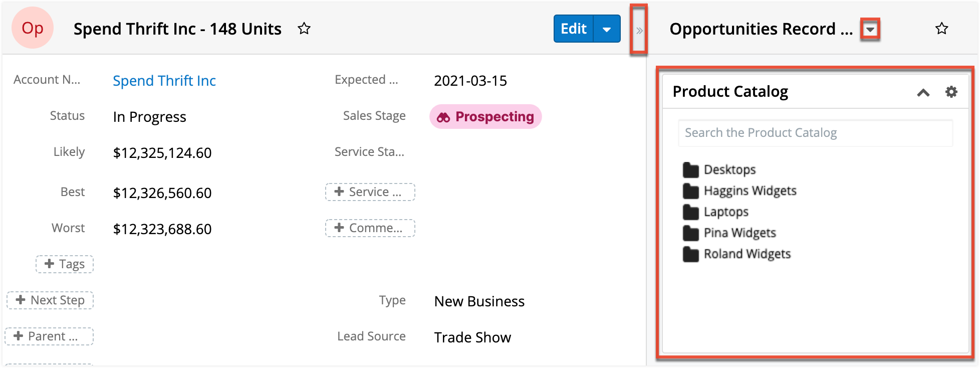Image resolution: width=980 pixels, height=368 pixels.
Task: Open the Laptops product folder
Action: pos(727,212)
